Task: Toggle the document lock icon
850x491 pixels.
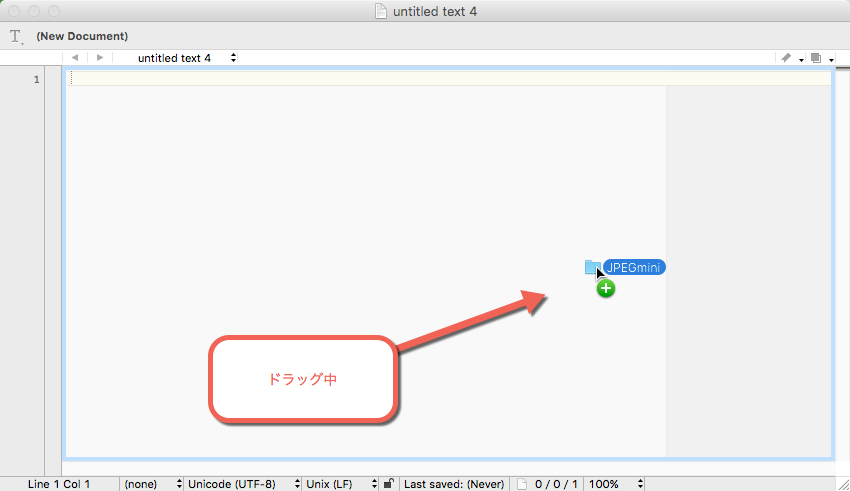Action: click(x=388, y=484)
